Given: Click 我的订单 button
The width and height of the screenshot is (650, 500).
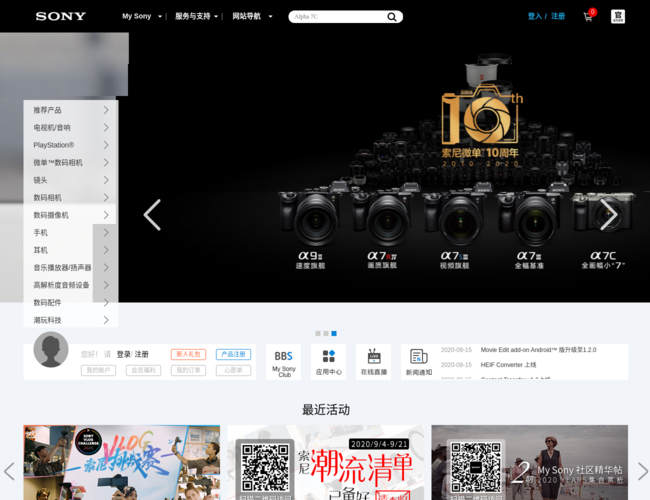Looking at the screenshot, I should (188, 370).
